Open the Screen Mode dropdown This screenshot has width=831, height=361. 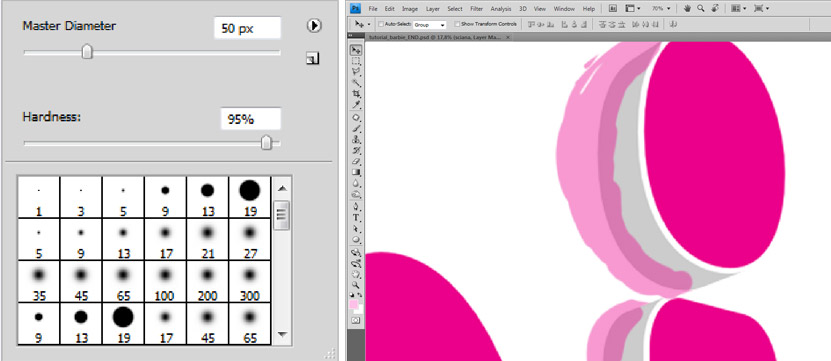tap(761, 8)
